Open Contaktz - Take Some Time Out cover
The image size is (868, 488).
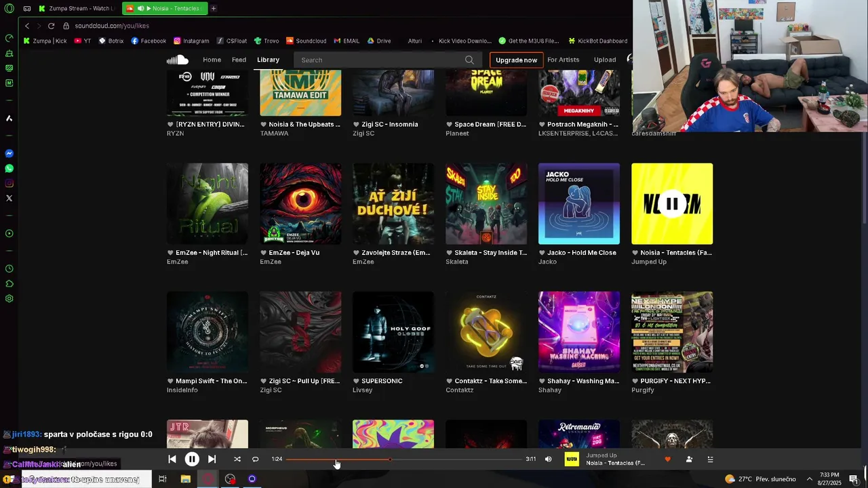click(486, 332)
